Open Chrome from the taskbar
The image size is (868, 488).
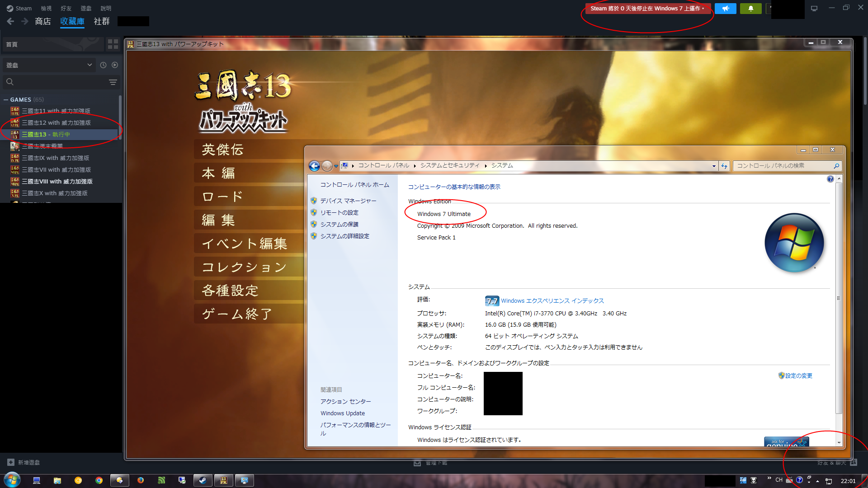point(99,480)
